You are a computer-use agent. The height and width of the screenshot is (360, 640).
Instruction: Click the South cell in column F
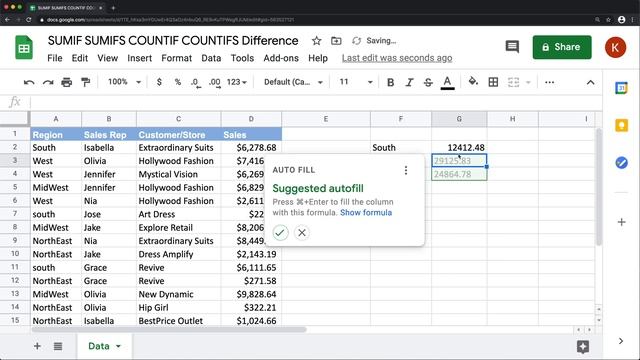click(401, 147)
